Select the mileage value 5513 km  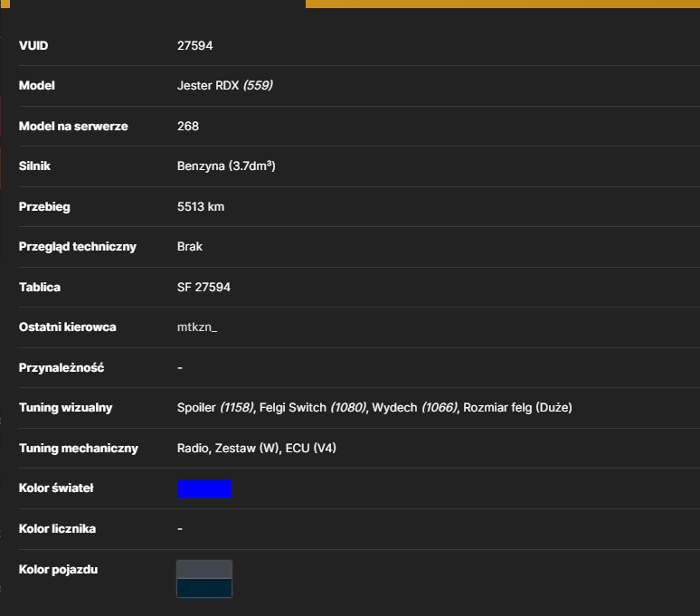pyautogui.click(x=201, y=206)
